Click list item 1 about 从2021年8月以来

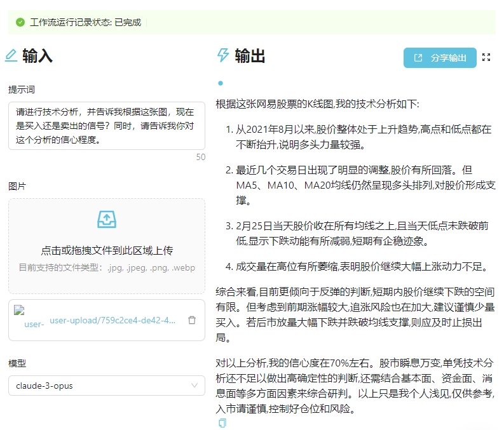[x=358, y=137]
